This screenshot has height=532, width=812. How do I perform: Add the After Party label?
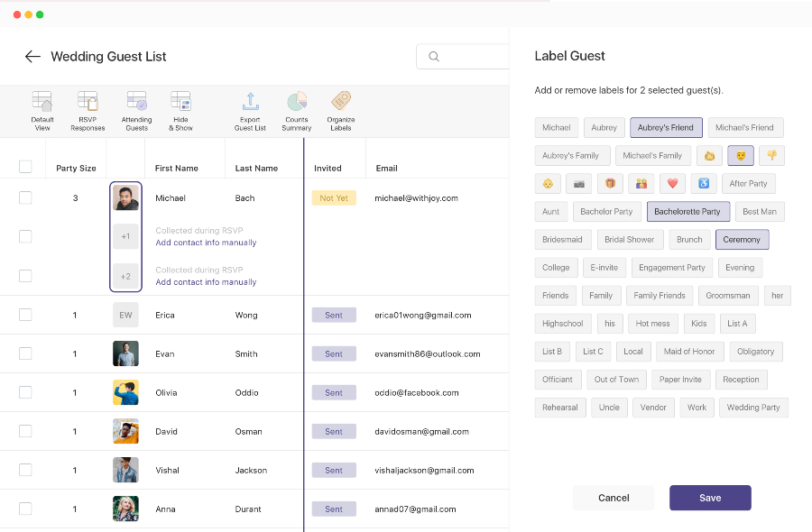click(748, 183)
